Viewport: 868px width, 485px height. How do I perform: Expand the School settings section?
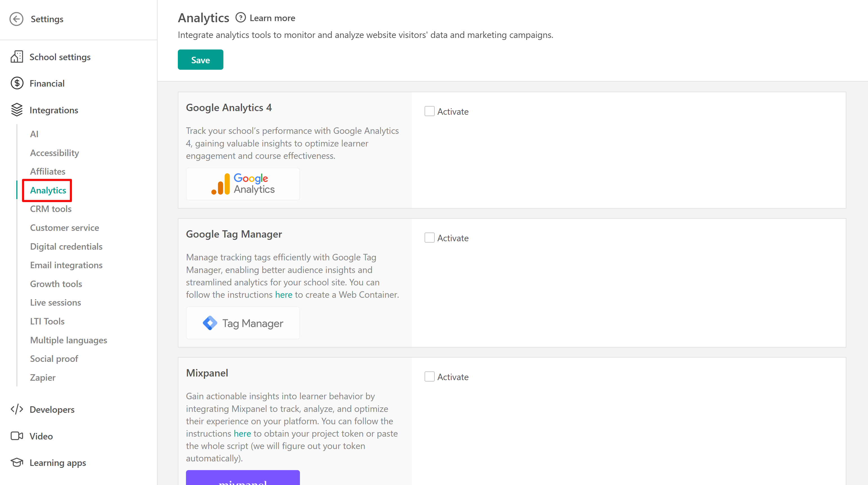(60, 57)
